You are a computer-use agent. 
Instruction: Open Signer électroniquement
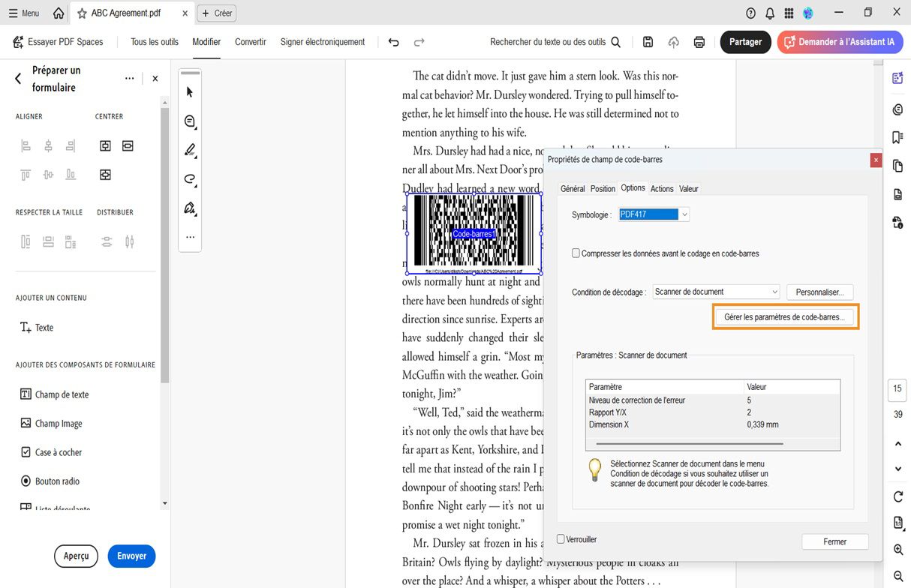coord(323,42)
